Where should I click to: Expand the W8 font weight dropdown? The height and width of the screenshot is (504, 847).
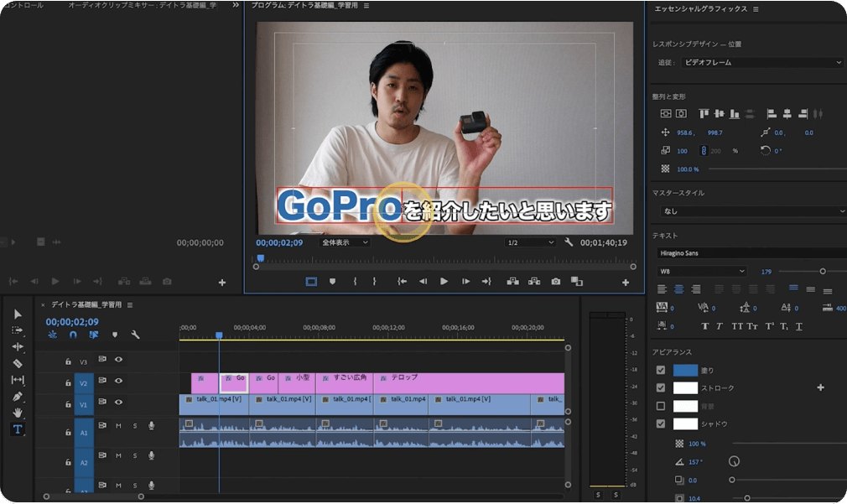click(701, 272)
